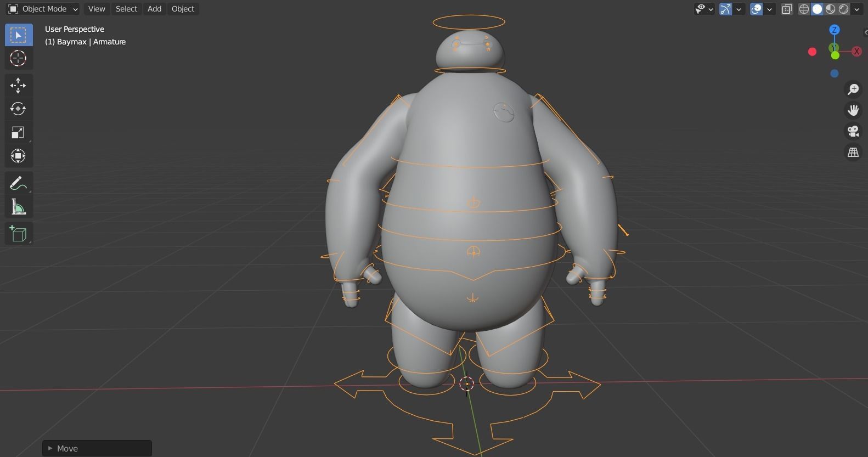The height and width of the screenshot is (457, 868).
Task: Click the "(1) Baymax | Armature" text
Action: click(86, 42)
